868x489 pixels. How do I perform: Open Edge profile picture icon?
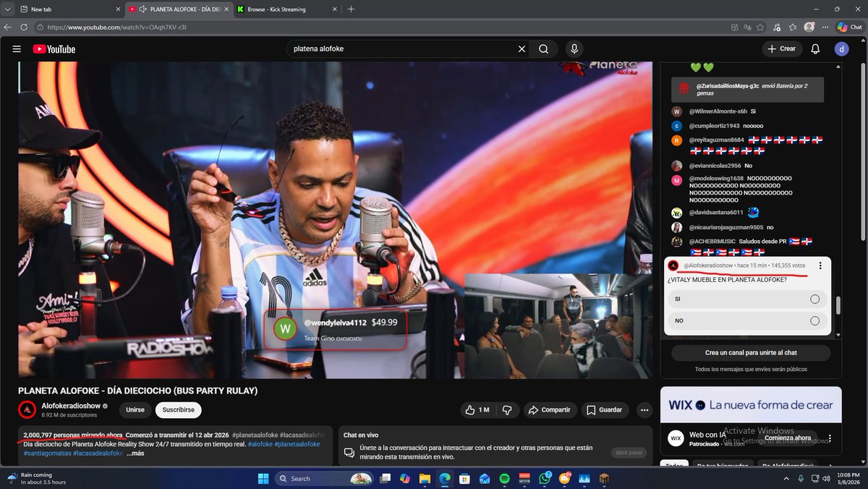[x=809, y=27]
